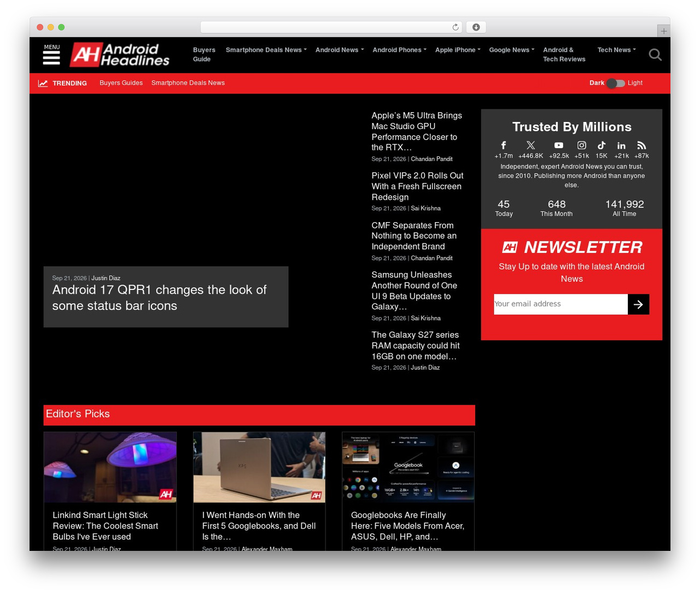Submit newsletter with arrow button
This screenshot has height=593, width=700.
pyautogui.click(x=638, y=304)
